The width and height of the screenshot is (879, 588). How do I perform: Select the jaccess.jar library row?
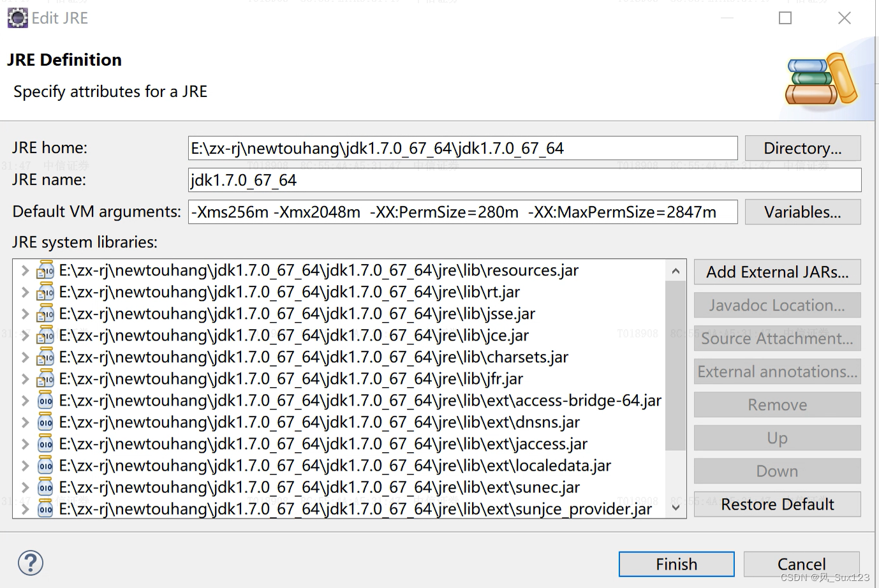click(x=339, y=444)
